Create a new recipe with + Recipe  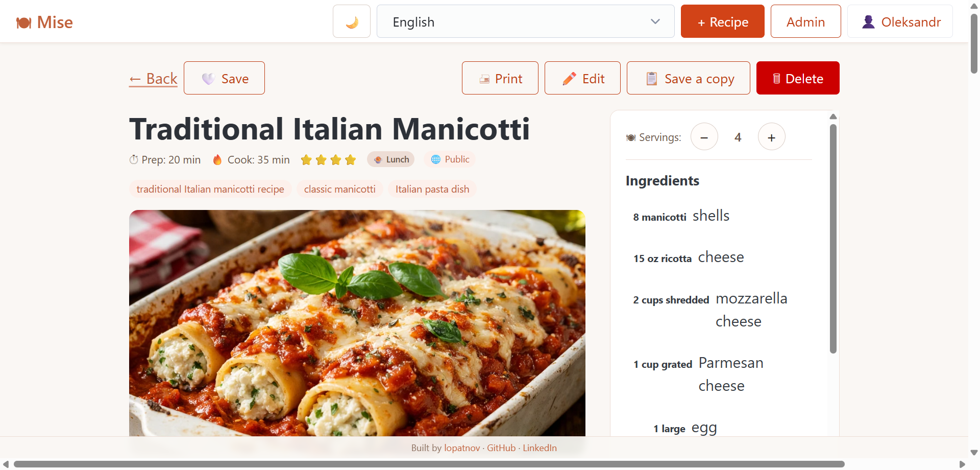click(x=722, y=21)
